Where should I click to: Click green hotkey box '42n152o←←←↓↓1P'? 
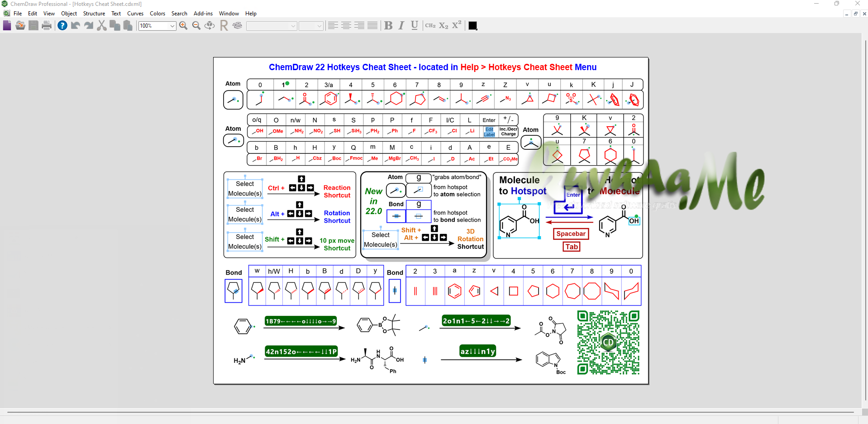(x=301, y=352)
